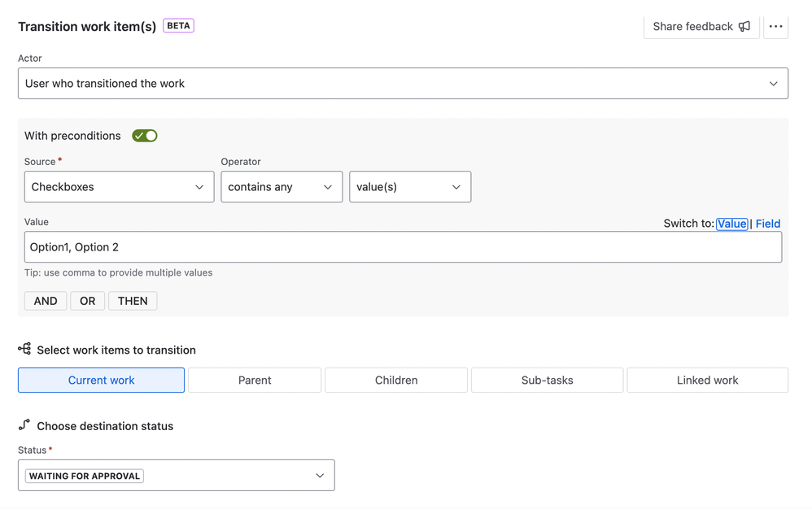Select the Parent option
This screenshot has width=812, height=509.
pos(255,380)
